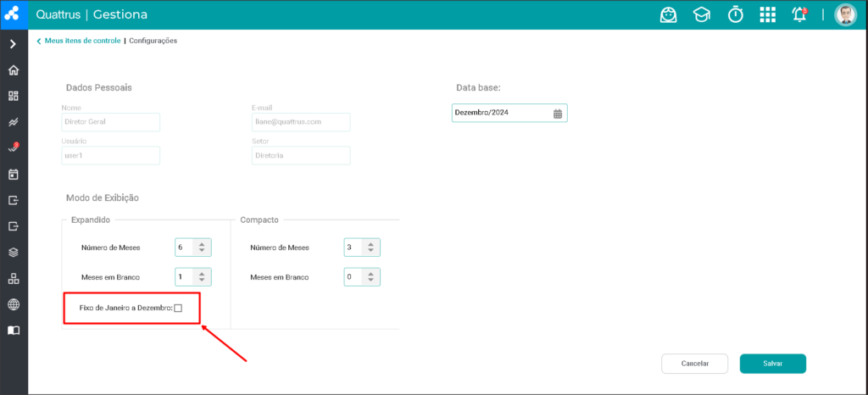This screenshot has height=395, width=868.
Task: Click the Data base: label
Action: 478,87
